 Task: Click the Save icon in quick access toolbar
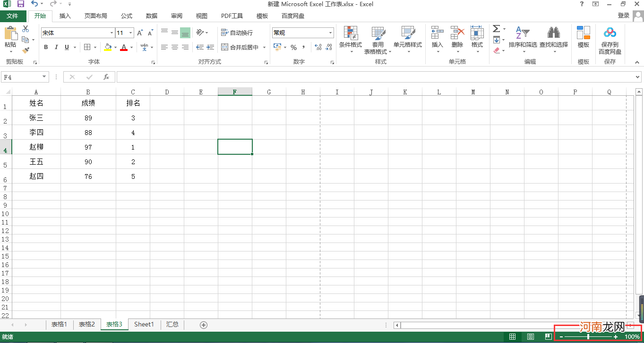(20, 4)
